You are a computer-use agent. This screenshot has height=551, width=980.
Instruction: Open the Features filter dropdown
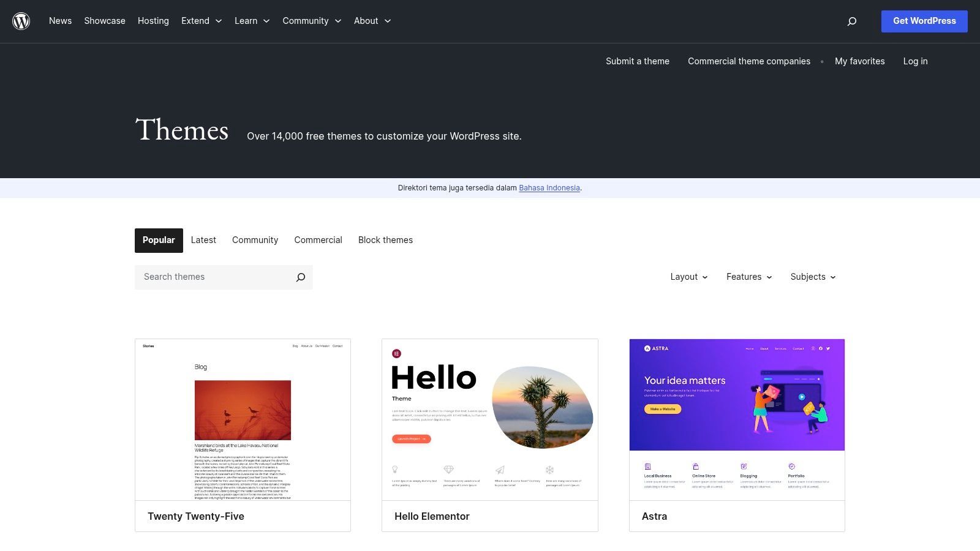pos(748,277)
